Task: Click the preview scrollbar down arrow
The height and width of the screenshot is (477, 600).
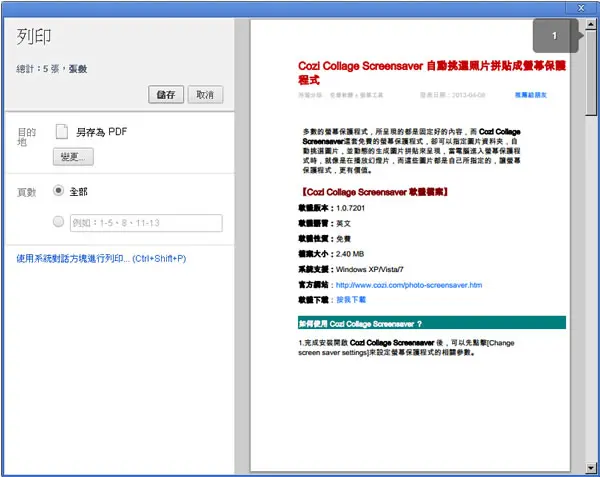Action: (591, 467)
